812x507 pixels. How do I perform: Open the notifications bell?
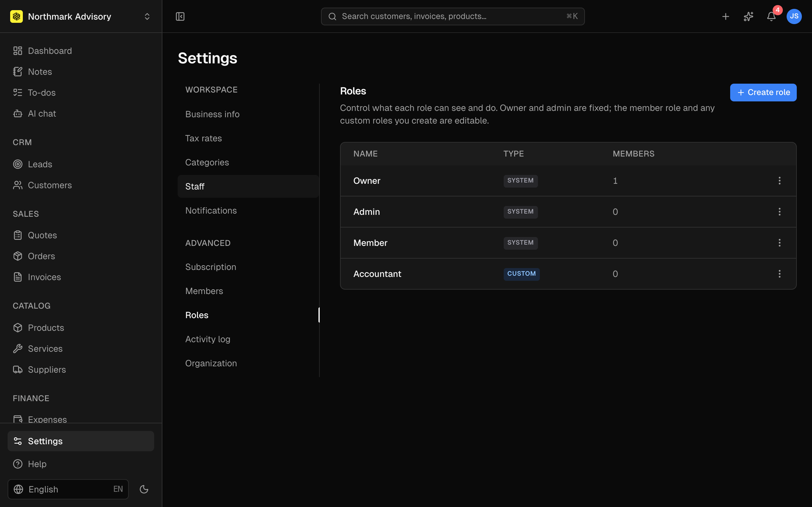pyautogui.click(x=771, y=16)
